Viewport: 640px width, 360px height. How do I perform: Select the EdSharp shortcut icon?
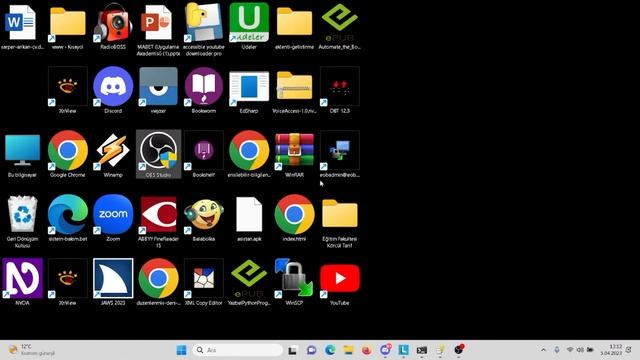click(249, 87)
